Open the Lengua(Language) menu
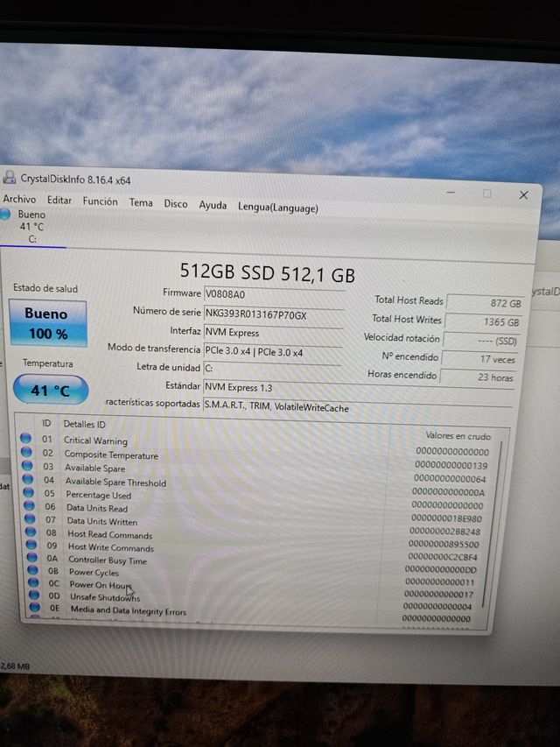This screenshot has height=747, width=560. [277, 208]
